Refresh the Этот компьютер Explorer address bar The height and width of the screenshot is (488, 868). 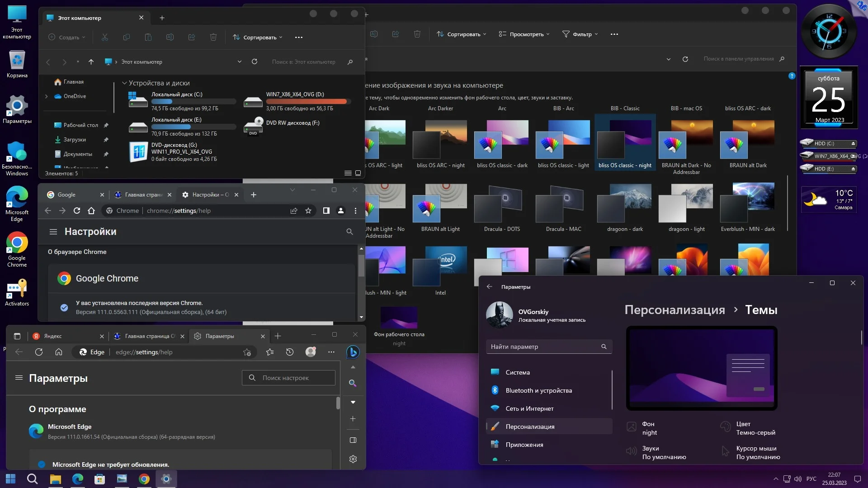click(255, 62)
